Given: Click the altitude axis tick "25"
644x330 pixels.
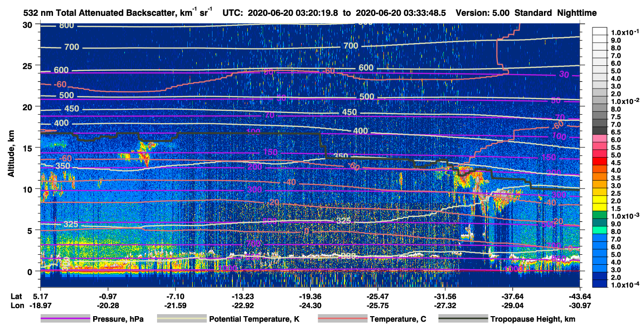Looking at the screenshot, I should (28, 65).
